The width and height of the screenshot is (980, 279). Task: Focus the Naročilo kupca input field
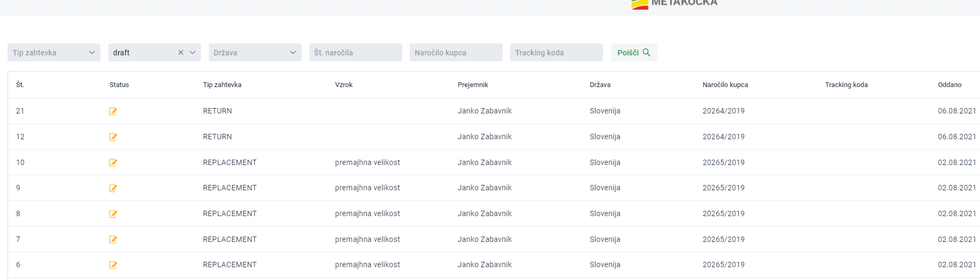click(x=456, y=53)
